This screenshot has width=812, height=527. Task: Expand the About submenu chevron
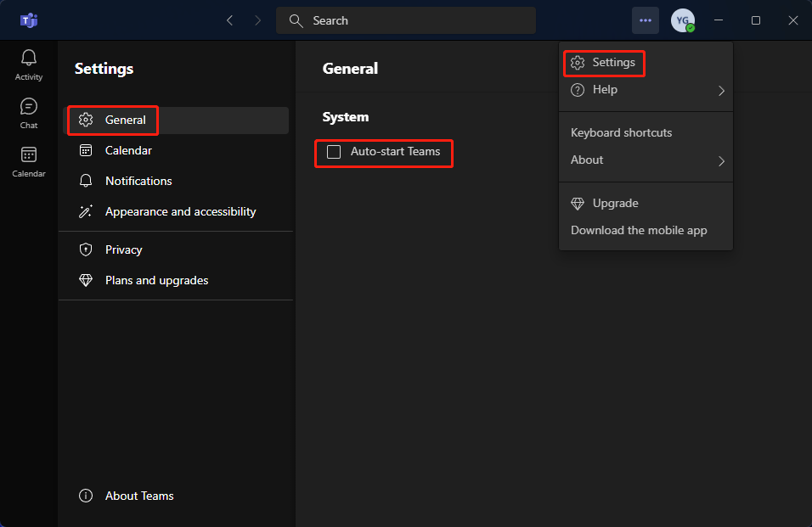721,161
